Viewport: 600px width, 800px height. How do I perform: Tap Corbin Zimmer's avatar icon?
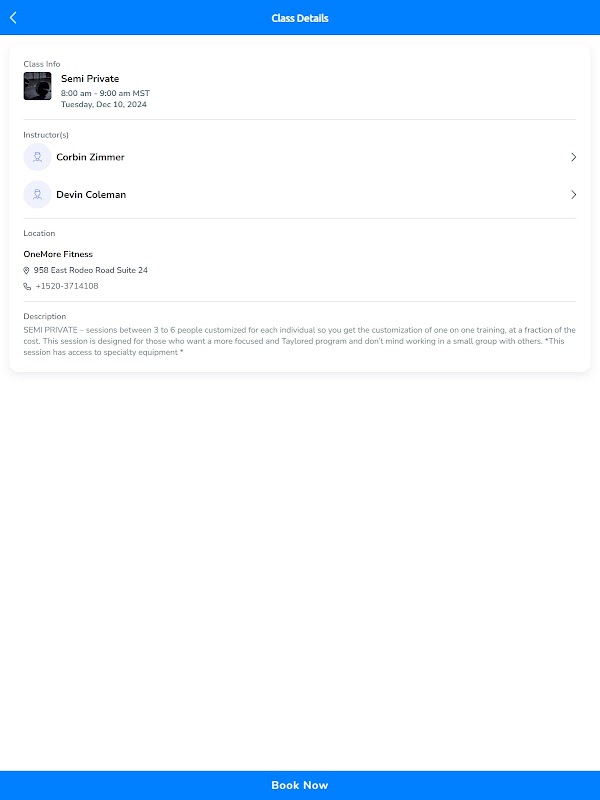(x=37, y=157)
